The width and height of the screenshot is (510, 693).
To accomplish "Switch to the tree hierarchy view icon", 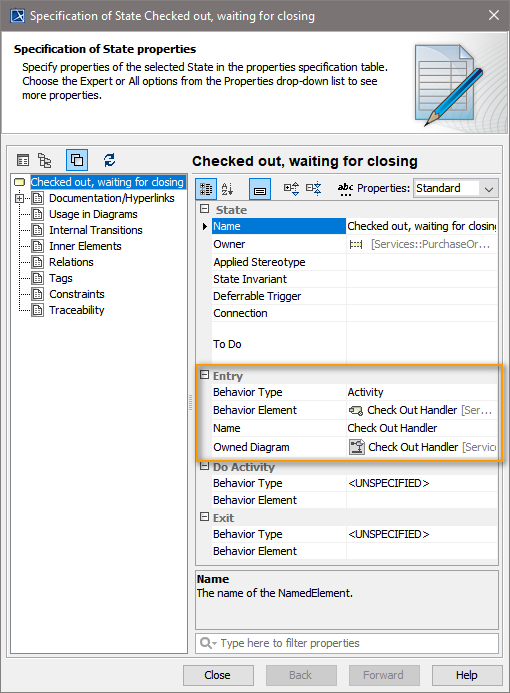I will point(44,160).
